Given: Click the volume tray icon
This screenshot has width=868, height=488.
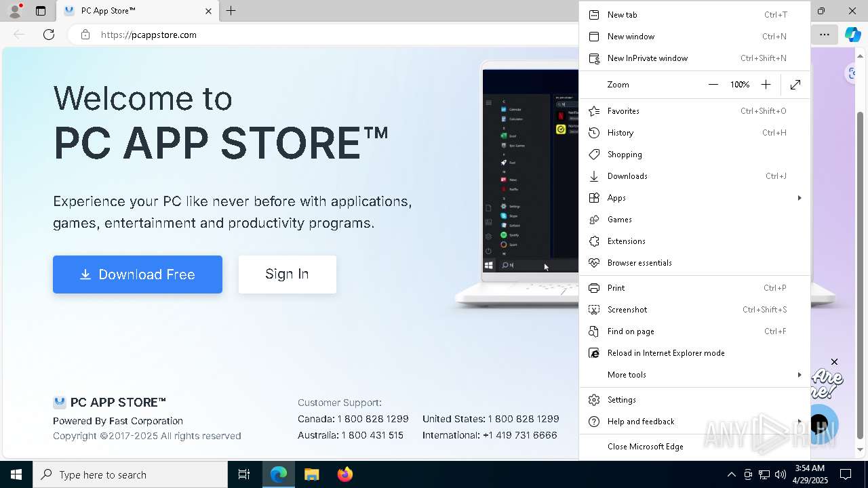Looking at the screenshot, I should (781, 474).
